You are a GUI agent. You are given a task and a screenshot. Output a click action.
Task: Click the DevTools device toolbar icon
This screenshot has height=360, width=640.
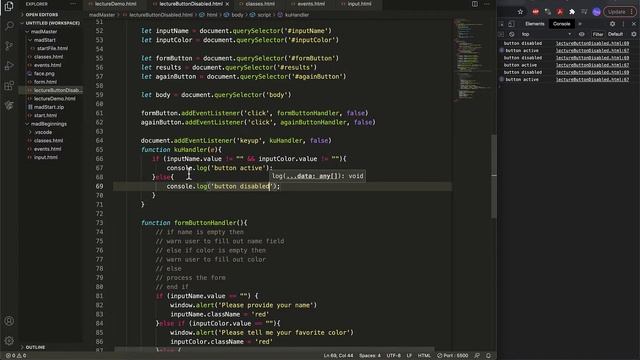coord(511,24)
